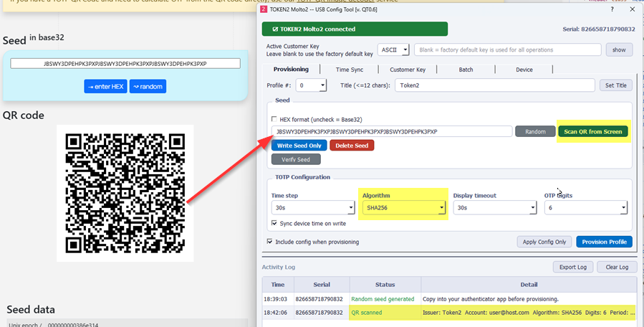Open the Customer Key tab

point(408,70)
